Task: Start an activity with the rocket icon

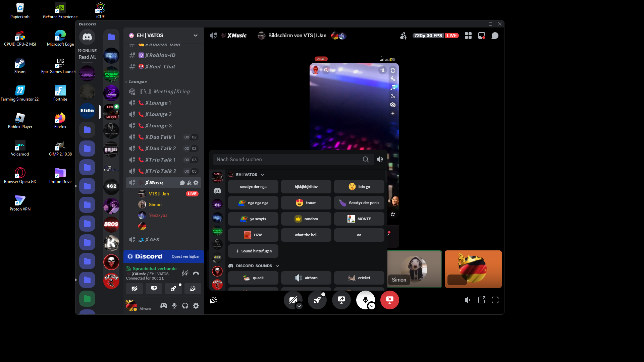Action: point(317,300)
